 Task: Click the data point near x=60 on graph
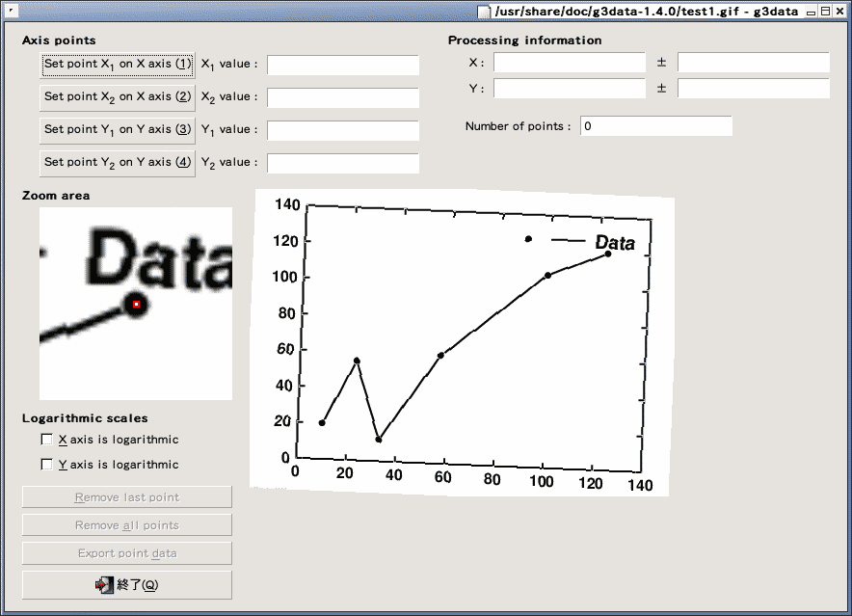440,356
